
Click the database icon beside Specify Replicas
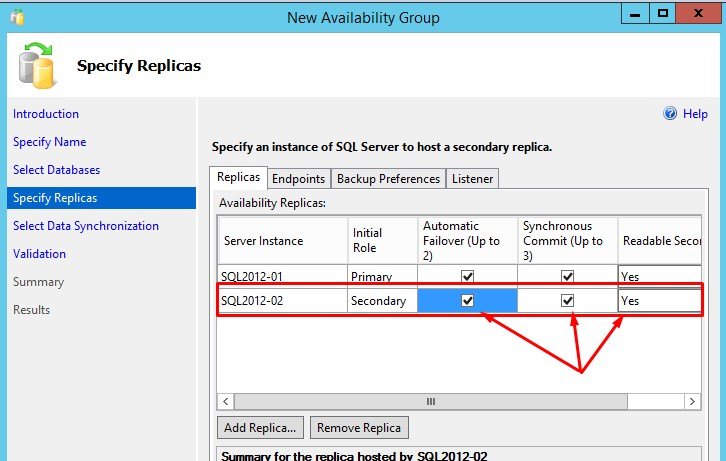coord(38,65)
